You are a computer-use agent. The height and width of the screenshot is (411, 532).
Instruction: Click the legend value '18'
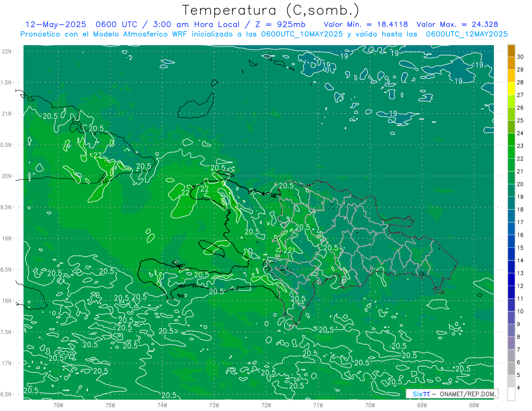point(520,210)
